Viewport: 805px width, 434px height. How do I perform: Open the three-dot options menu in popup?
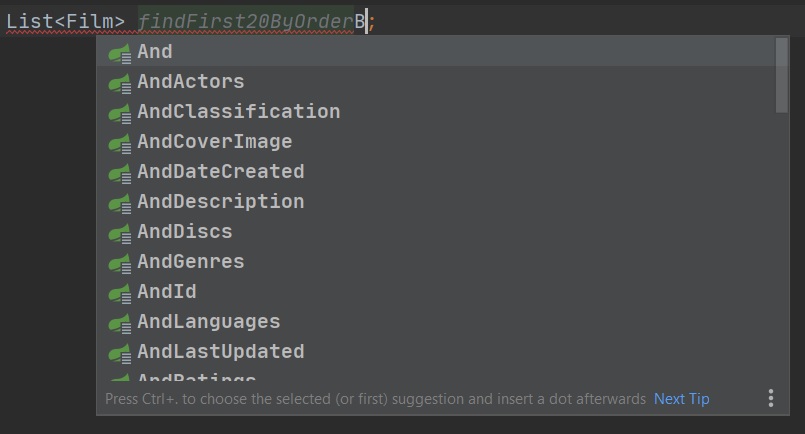tap(771, 399)
